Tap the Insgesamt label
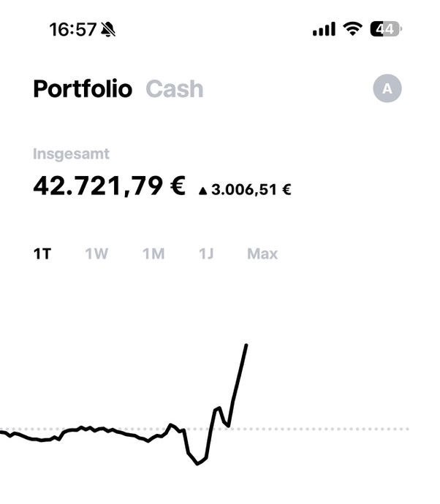 [71, 154]
